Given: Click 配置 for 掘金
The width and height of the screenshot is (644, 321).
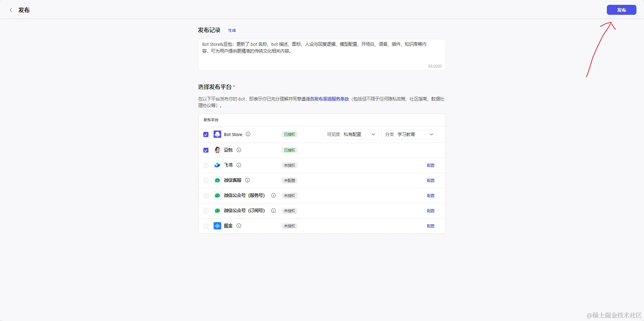Looking at the screenshot, I should (431, 226).
